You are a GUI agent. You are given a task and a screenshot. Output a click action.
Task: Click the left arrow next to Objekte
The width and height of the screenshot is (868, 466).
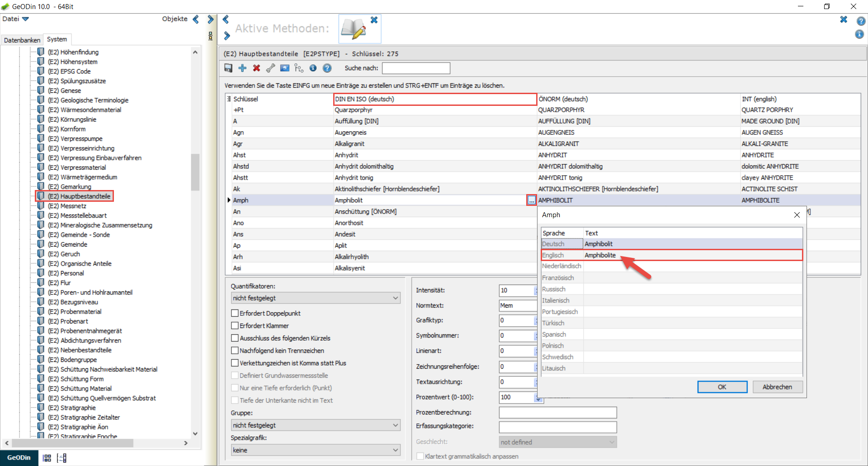196,19
